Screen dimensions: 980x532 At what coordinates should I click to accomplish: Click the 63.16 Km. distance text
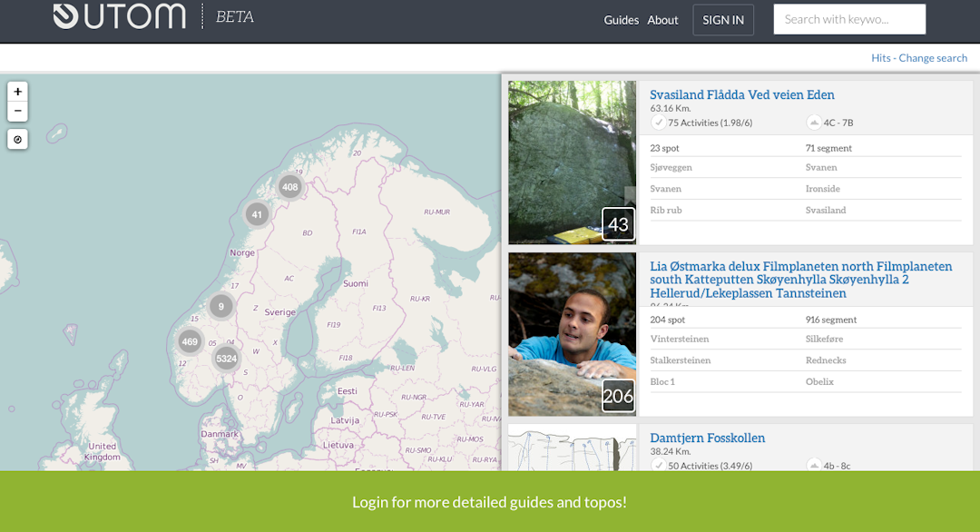(x=670, y=108)
